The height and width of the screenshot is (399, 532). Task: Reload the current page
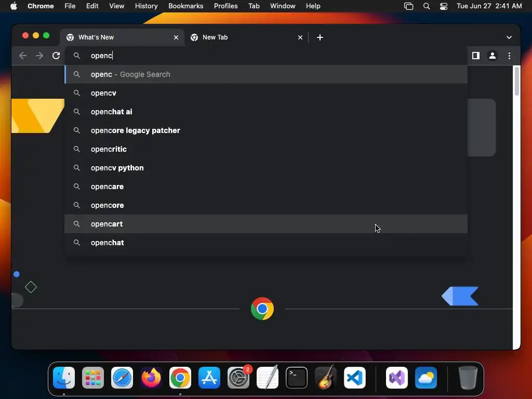(x=56, y=56)
